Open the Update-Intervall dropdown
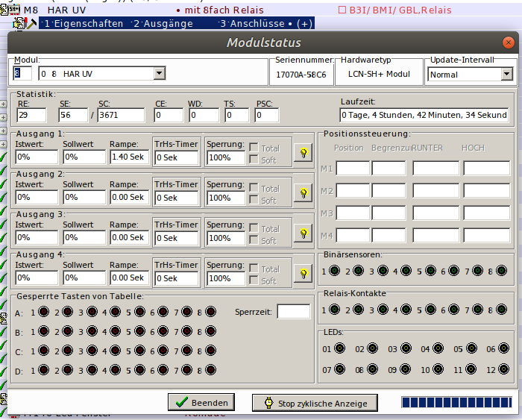The image size is (522, 420). pyautogui.click(x=506, y=75)
